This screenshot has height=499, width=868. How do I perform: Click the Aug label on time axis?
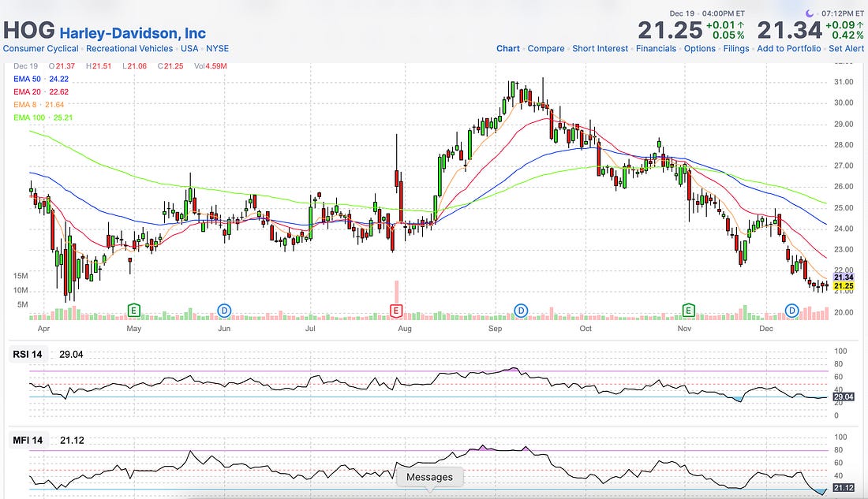point(405,329)
